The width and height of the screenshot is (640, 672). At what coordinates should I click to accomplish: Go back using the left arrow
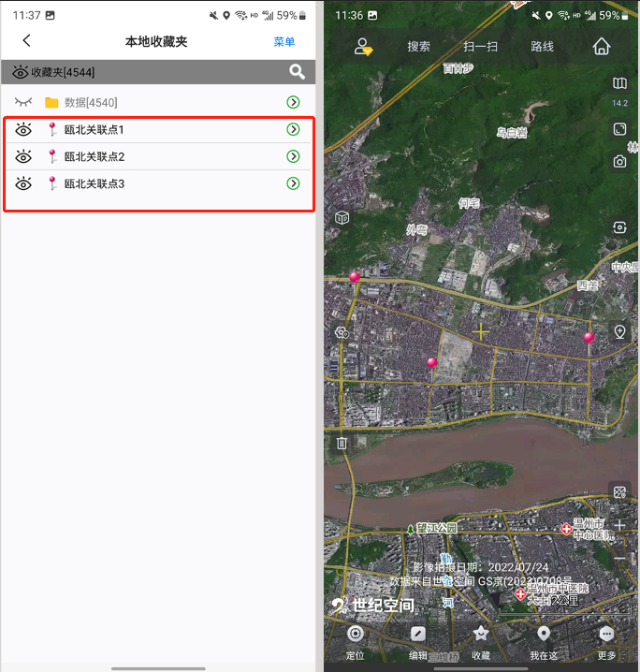tap(26, 40)
